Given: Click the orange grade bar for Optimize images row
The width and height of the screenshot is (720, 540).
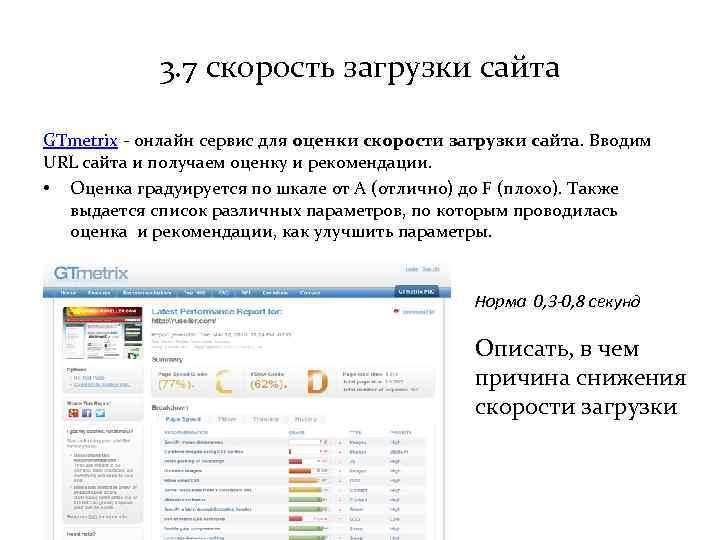Looking at the screenshot, I should point(299,471).
